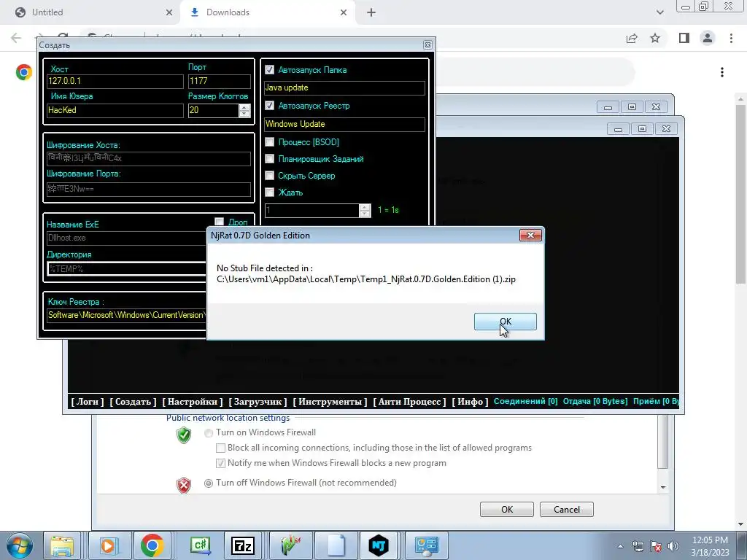Open Chrome's tab search chevron
The height and width of the screenshot is (560, 747).
click(x=659, y=12)
